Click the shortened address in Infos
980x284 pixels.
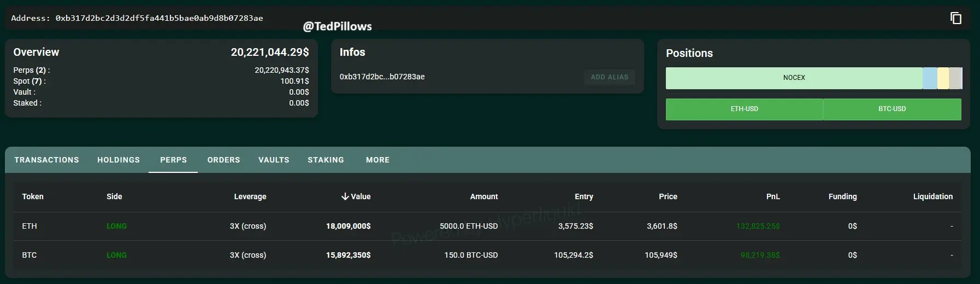(382, 77)
